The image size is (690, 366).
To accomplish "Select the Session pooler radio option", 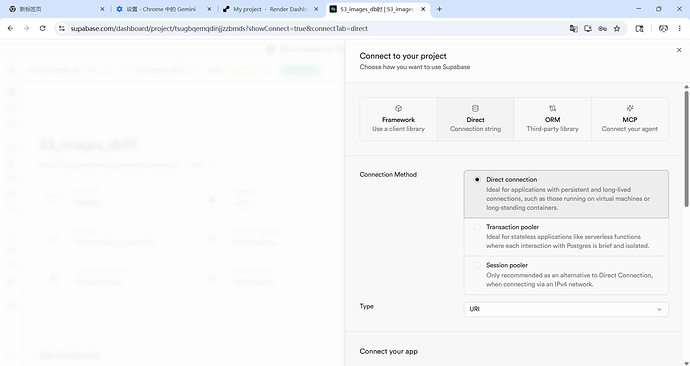I will click(477, 265).
